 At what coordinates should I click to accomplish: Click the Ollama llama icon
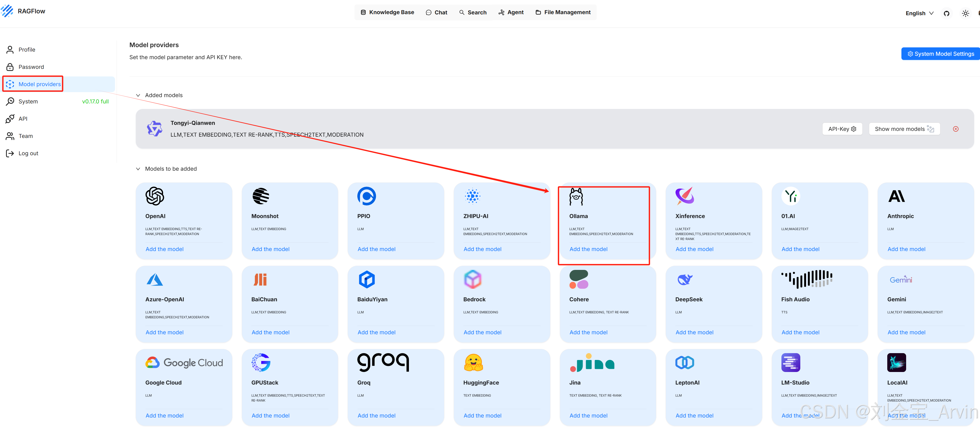pyautogui.click(x=576, y=197)
